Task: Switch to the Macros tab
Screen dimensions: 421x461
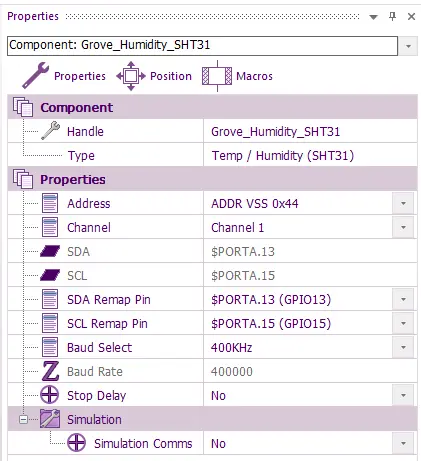Action: click(x=254, y=76)
